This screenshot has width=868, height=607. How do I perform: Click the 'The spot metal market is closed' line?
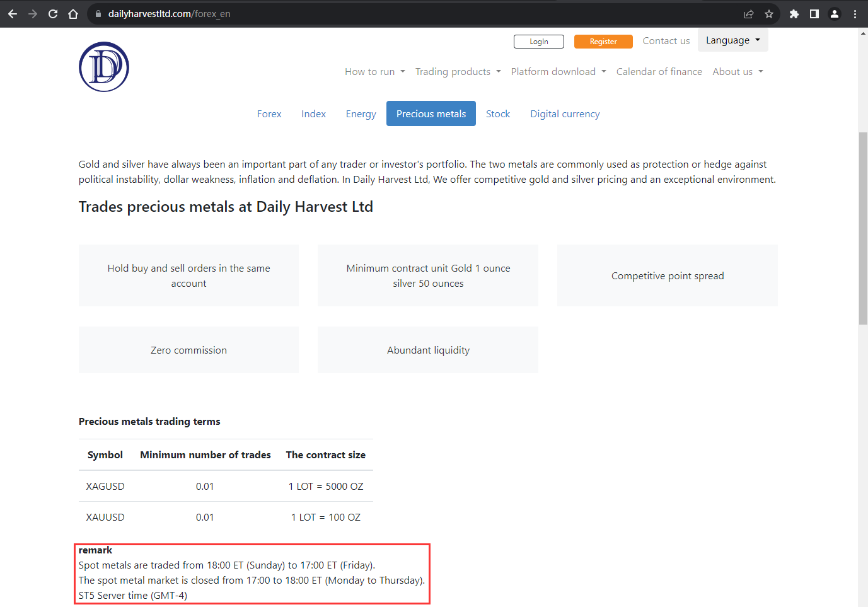[252, 581]
